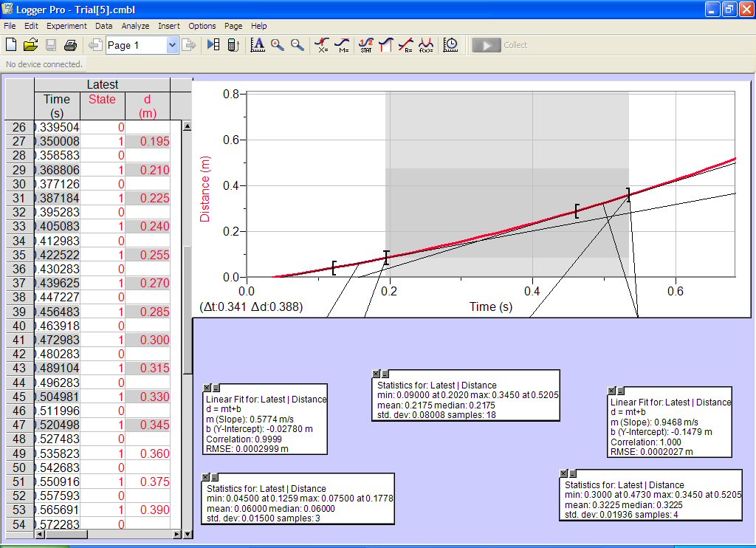756x548 pixels.
Task: Select the Zoom Out magnifier tool
Action: [x=298, y=45]
